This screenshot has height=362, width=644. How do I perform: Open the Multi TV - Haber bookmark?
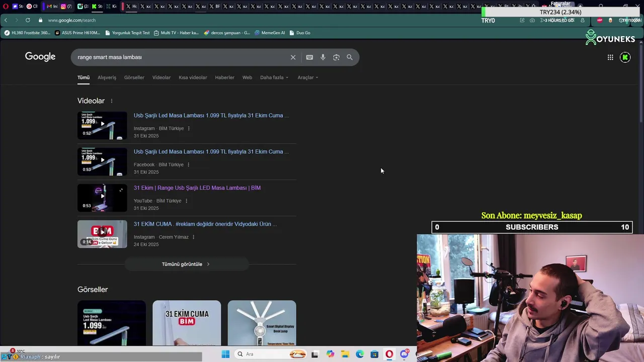point(177,33)
